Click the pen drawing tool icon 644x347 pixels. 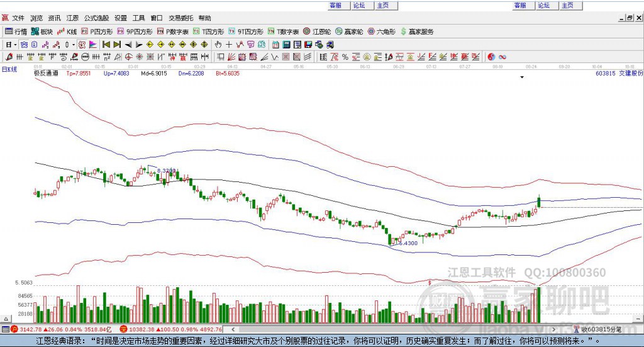pyautogui.click(x=9, y=57)
